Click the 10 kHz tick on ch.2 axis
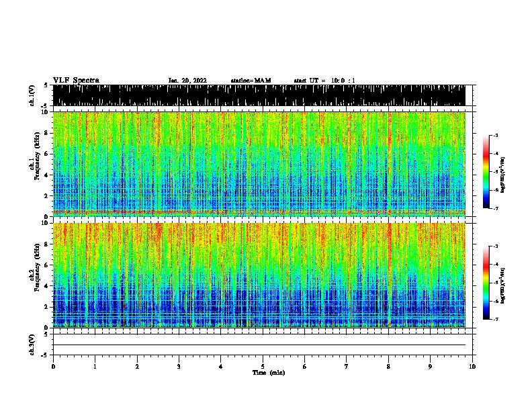 point(45,223)
